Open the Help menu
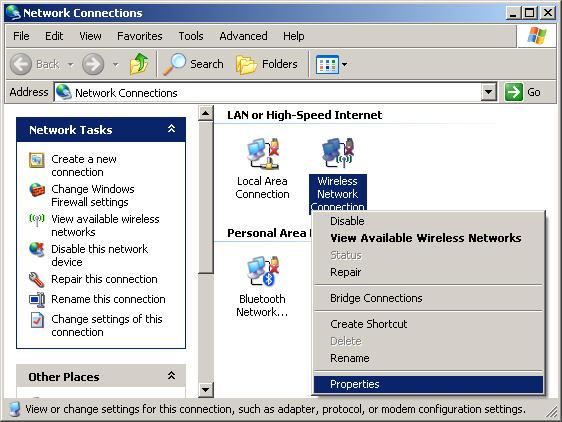 [294, 36]
